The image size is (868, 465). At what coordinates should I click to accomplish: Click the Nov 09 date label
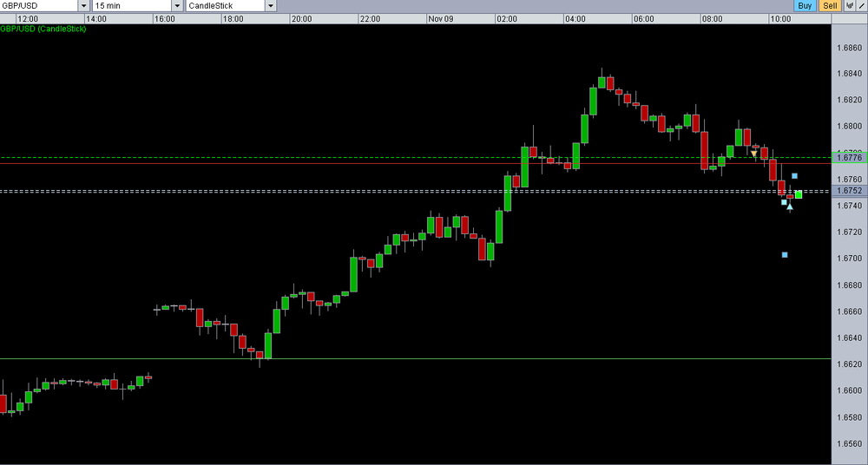pyautogui.click(x=441, y=19)
